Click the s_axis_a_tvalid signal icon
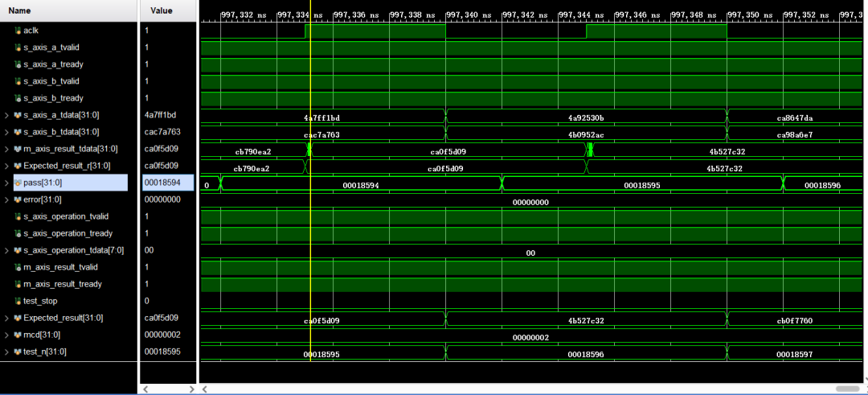The image size is (868, 395). point(18,47)
